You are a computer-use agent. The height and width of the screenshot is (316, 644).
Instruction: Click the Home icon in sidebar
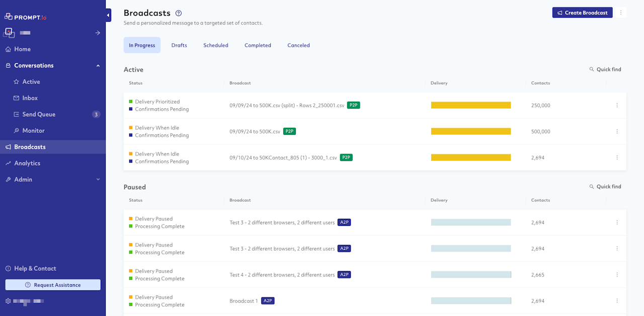pos(8,49)
